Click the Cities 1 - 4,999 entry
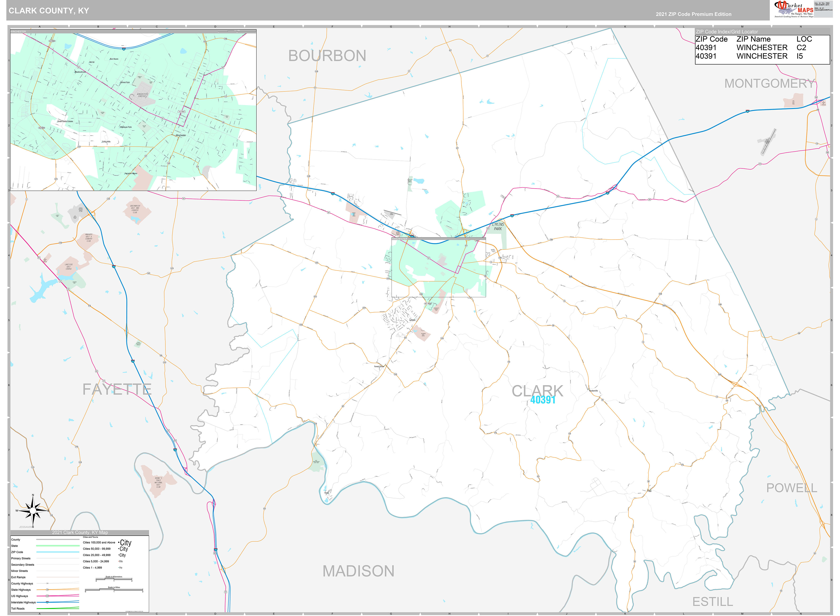The image size is (840, 616). point(92,567)
